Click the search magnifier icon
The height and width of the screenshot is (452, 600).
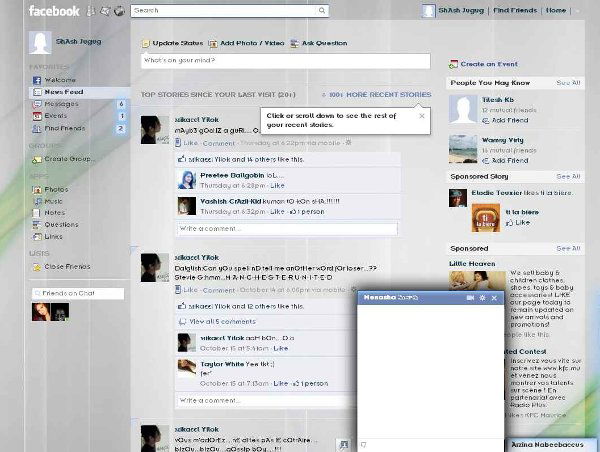coord(322,11)
